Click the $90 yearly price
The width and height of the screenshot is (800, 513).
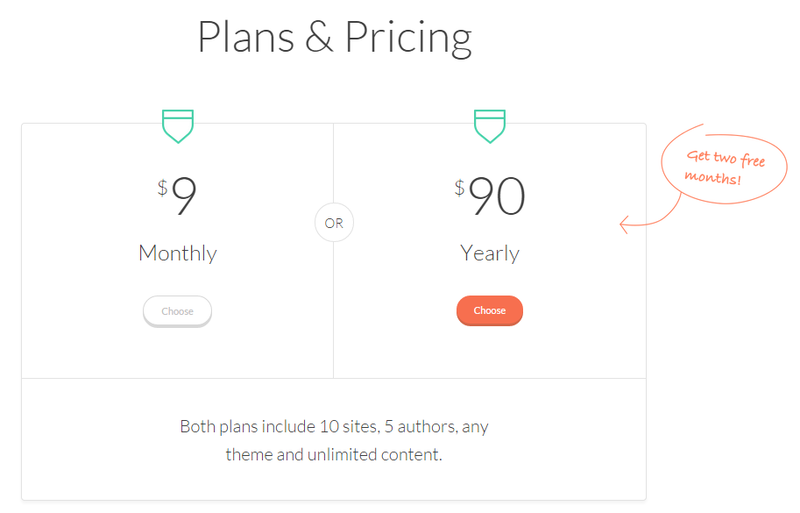489,196
